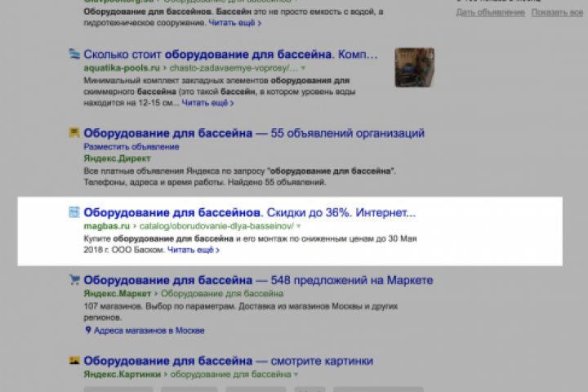Viewport: 588px width, 392px height.
Task: Click Читать ещё in magbas.ru snippet
Action: 193,250
